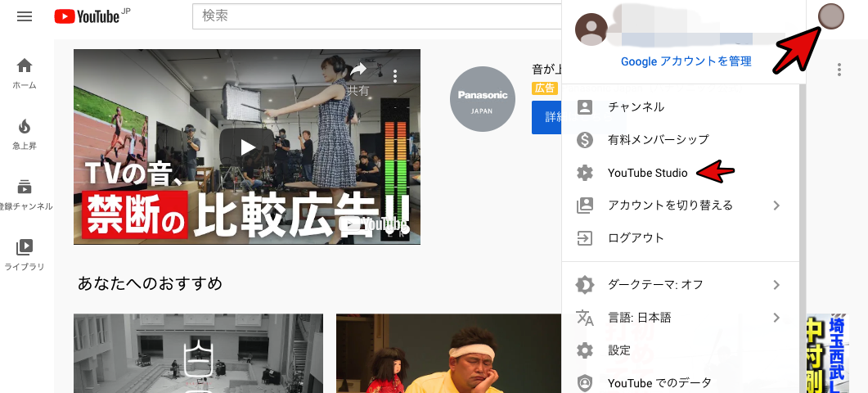Open ダークテーマ: オフ setting
Viewport: 868px width, 393px height.
point(681,285)
